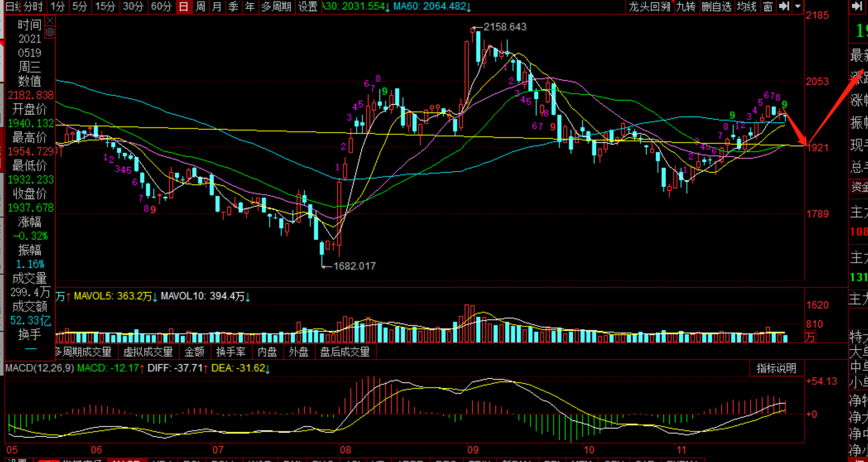Screen dimensions: 868x462
Task: Switch to the 季 quarterly period
Action: [233, 7]
